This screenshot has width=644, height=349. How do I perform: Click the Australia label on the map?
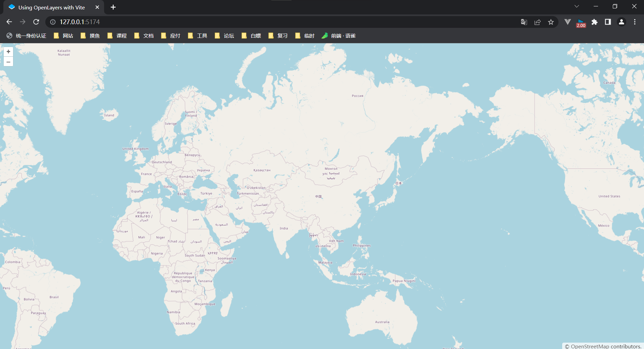point(382,322)
